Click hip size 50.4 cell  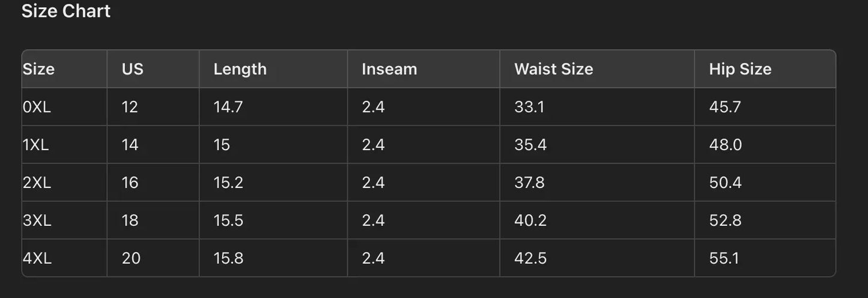[725, 183]
